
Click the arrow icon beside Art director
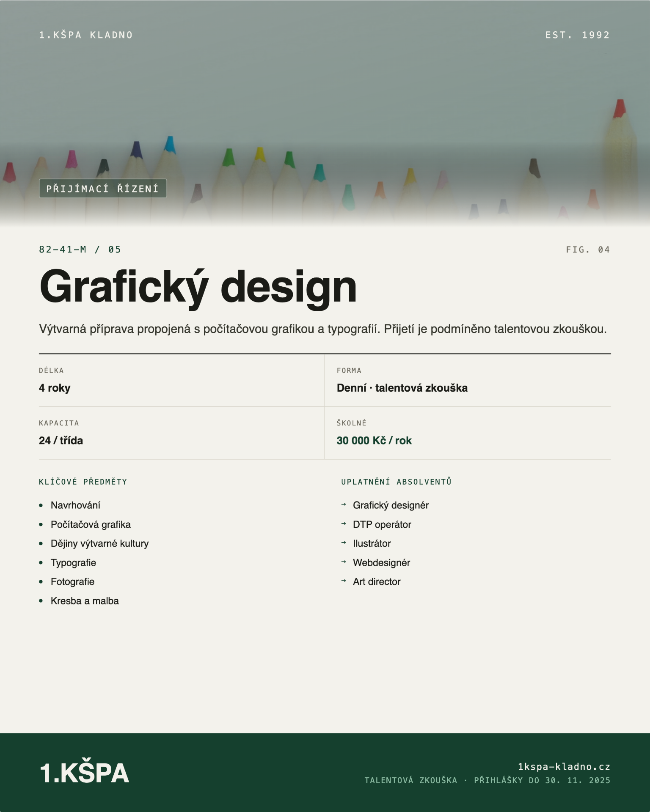(x=344, y=581)
